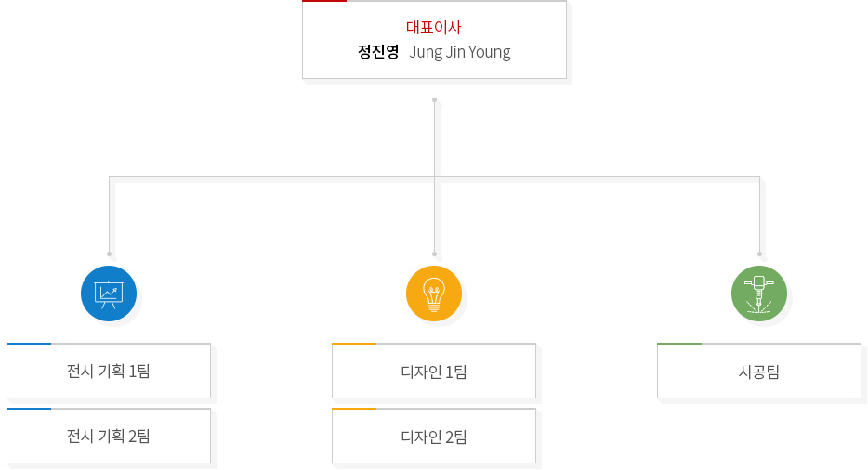Choose the 시공팀 team box
The image size is (868, 470).
[759, 372]
